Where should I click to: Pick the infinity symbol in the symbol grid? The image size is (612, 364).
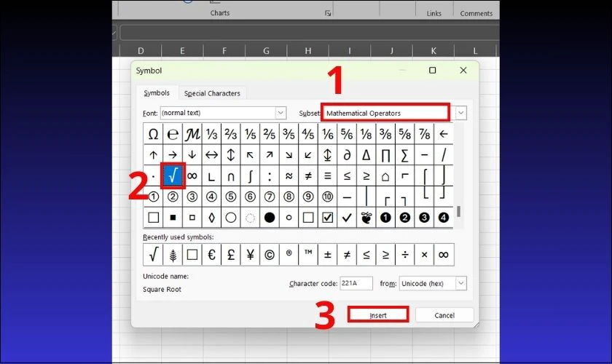tap(192, 176)
